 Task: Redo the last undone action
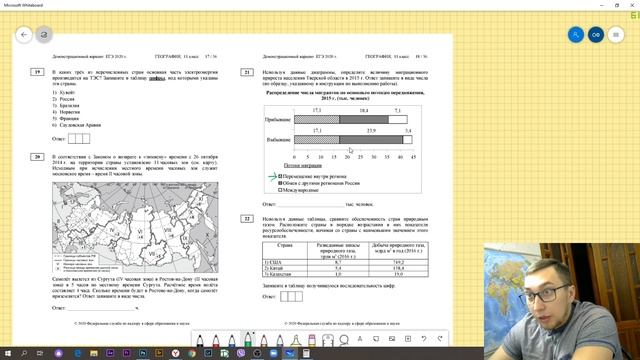click(440, 339)
